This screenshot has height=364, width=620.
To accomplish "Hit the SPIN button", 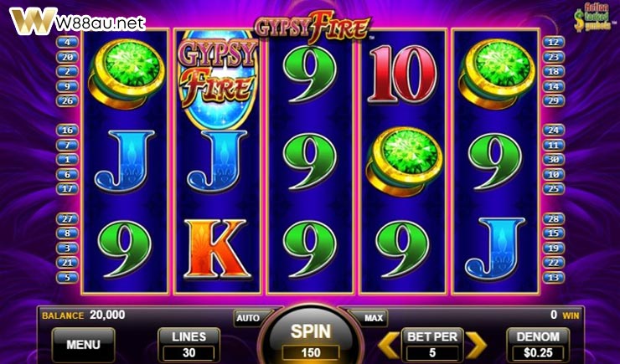I will coord(311,336).
